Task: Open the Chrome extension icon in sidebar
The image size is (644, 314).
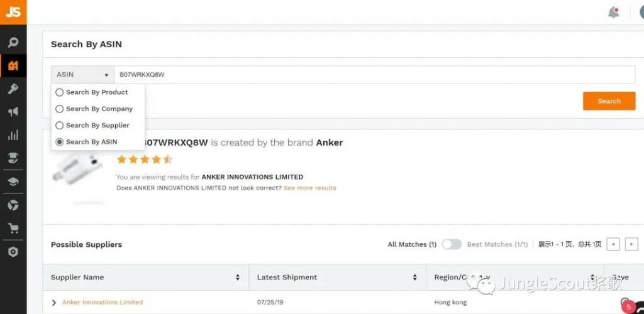Action: coord(13,205)
